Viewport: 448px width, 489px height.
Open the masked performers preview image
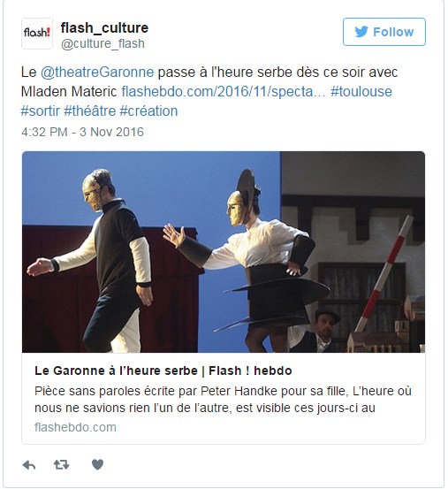[x=224, y=252]
